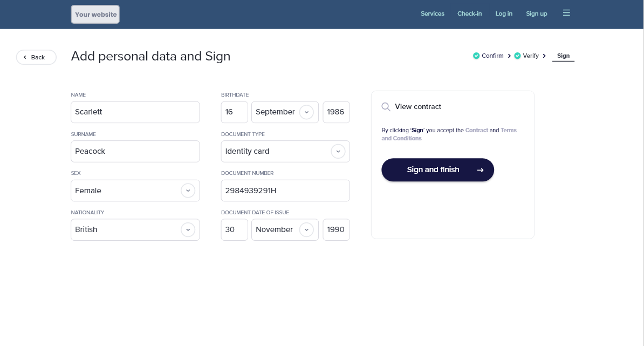Expand the Sex dropdown
The height and width of the screenshot is (346, 644).
point(188,191)
